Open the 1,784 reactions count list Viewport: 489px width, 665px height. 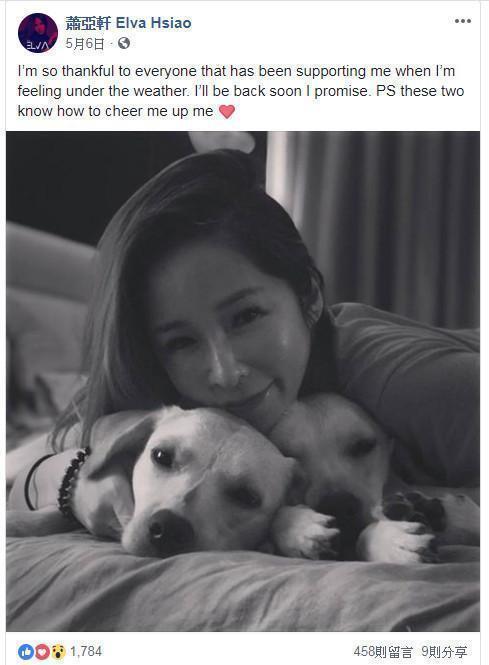(x=86, y=651)
